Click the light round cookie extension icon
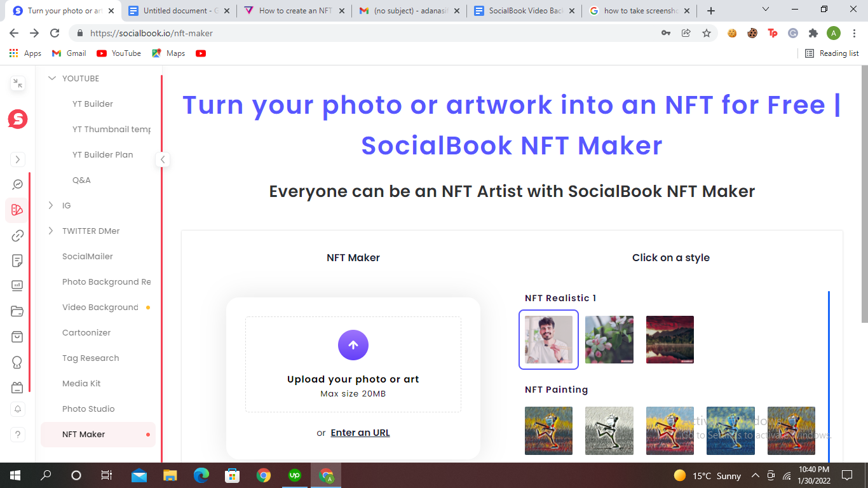 point(732,33)
